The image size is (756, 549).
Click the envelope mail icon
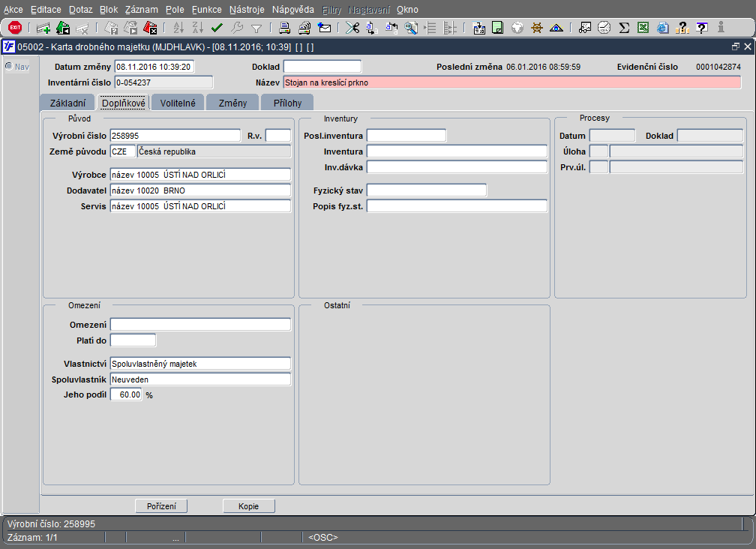coord(325,28)
